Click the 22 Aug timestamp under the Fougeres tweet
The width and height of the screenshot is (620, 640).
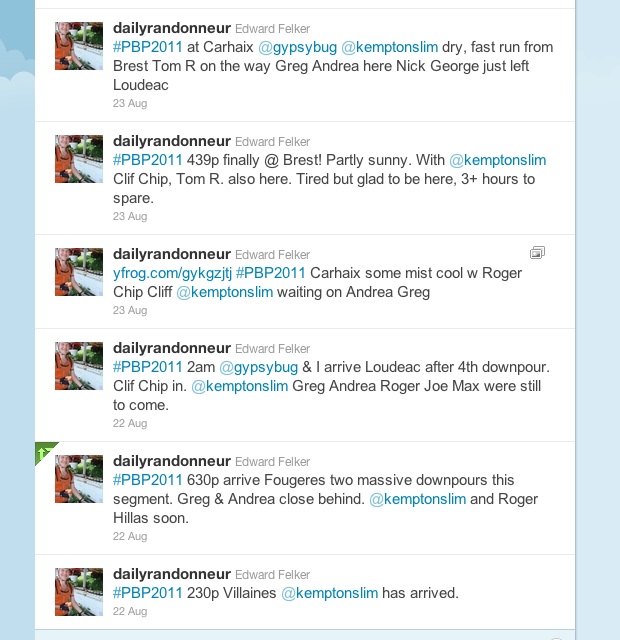click(130, 536)
